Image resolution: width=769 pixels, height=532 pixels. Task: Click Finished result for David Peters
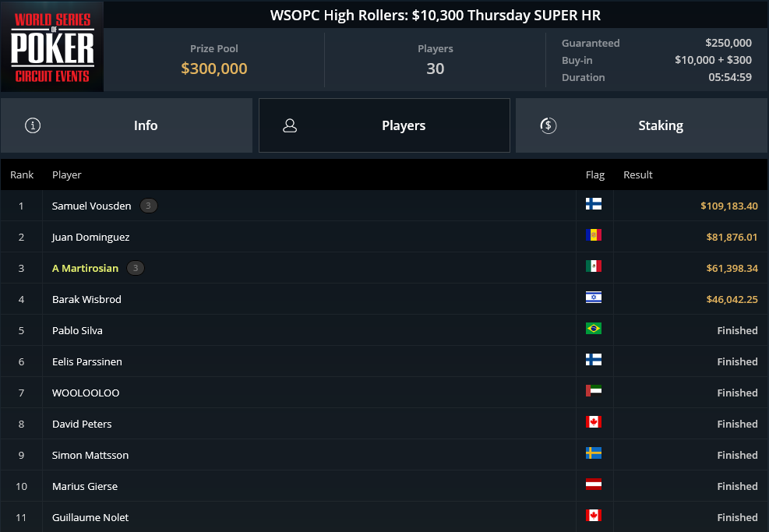click(x=738, y=425)
